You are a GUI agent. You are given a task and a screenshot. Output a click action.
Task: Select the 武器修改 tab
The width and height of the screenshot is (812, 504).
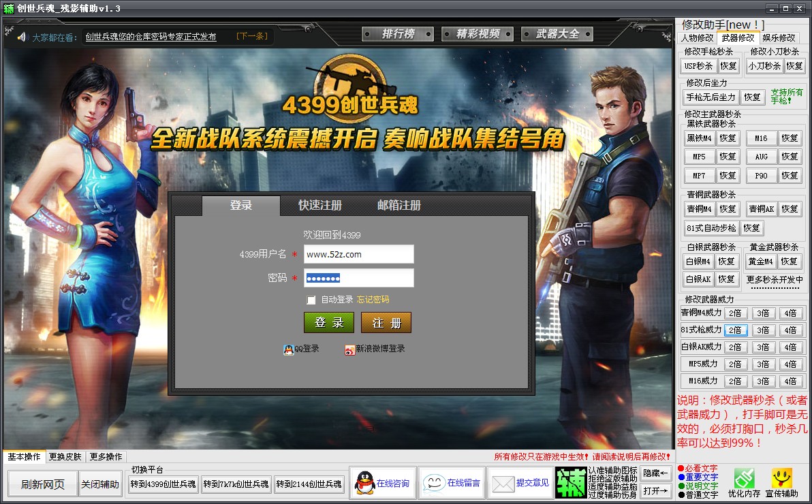(x=738, y=38)
